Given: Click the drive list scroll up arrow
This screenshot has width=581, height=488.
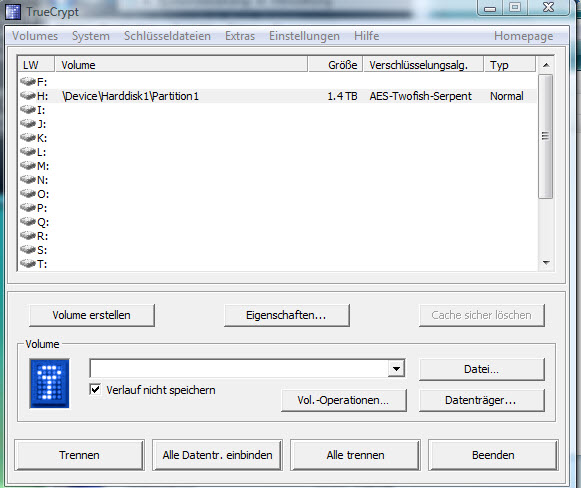Looking at the screenshot, I should point(545,65).
